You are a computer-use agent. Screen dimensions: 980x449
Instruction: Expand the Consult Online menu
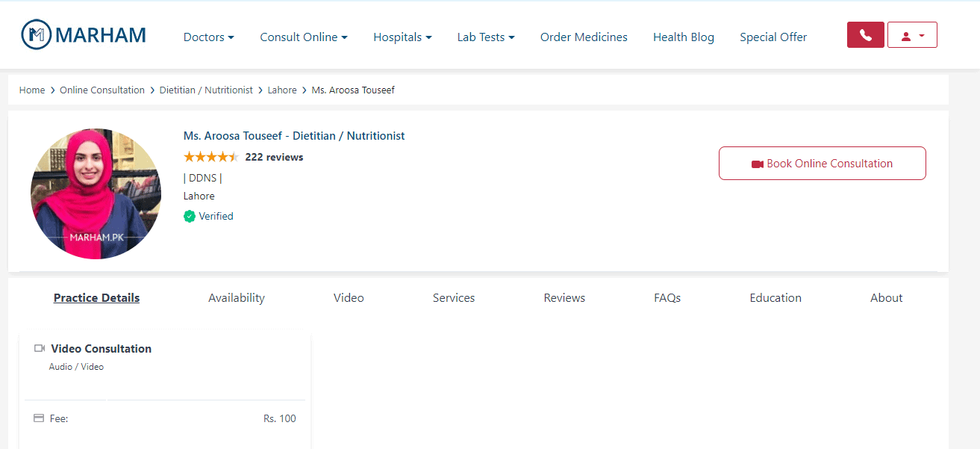pyautogui.click(x=304, y=37)
